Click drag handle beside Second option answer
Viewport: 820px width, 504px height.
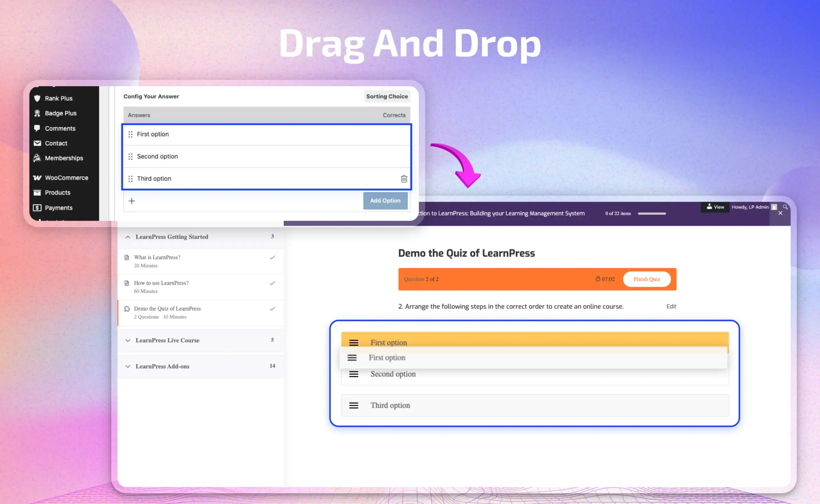(130, 156)
